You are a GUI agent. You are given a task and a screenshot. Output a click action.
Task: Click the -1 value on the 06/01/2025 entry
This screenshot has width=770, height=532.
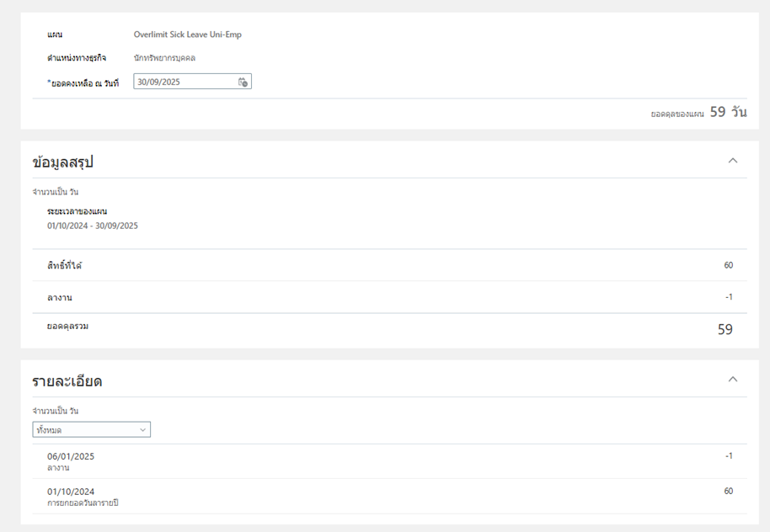coord(729,456)
